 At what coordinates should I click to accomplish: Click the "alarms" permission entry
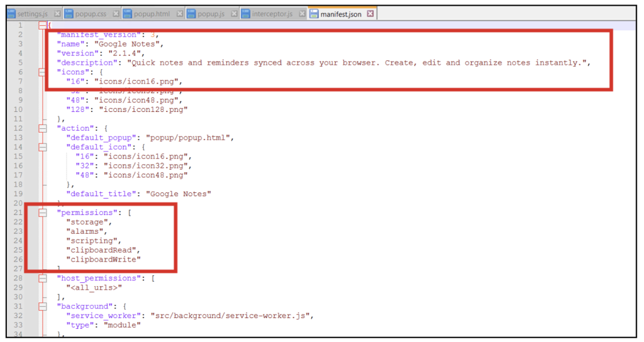[85, 231]
